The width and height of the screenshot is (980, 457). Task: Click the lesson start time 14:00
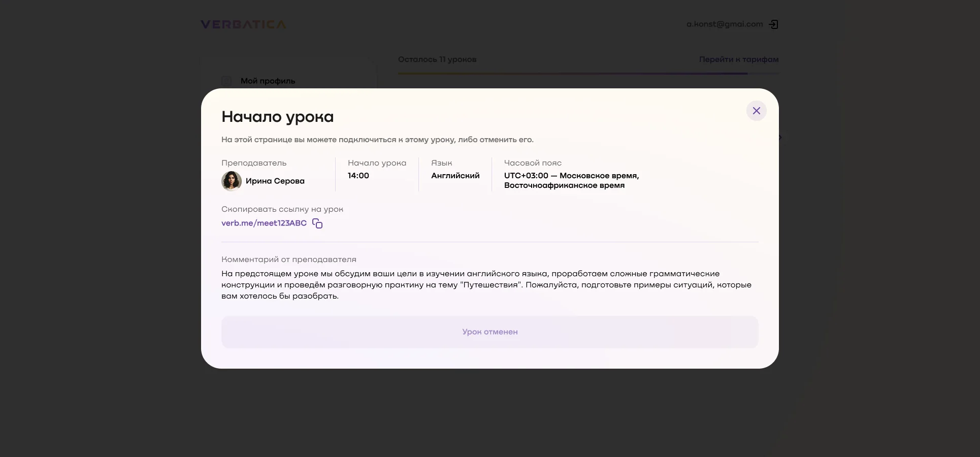(358, 176)
